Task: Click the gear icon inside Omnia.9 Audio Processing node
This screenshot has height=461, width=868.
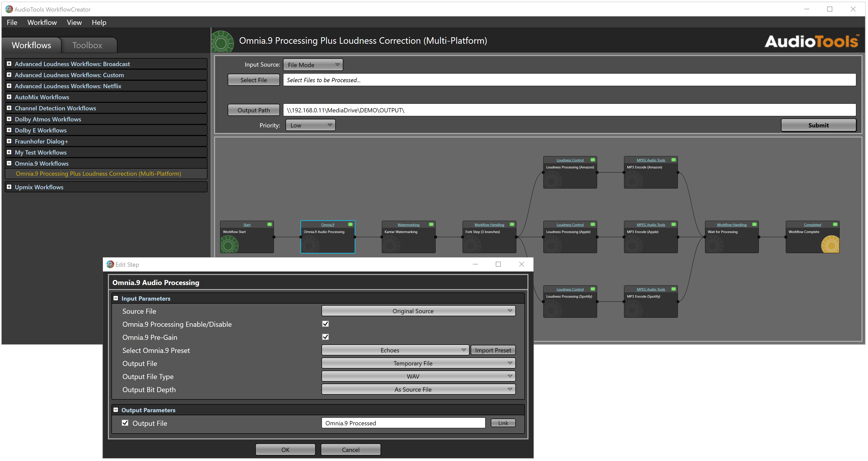Action: (x=310, y=245)
